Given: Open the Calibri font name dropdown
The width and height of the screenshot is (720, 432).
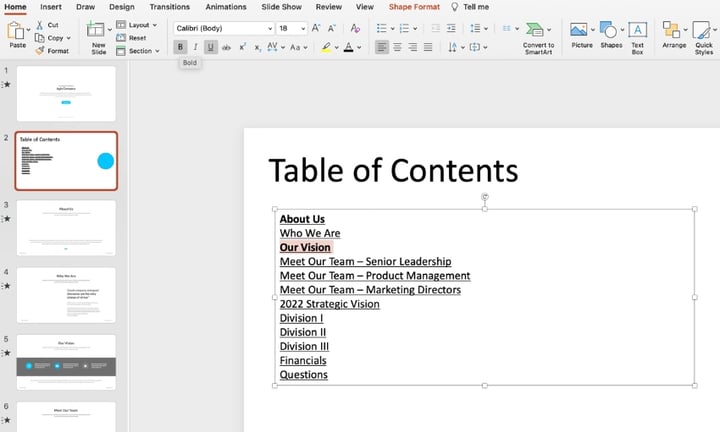Looking at the screenshot, I should (x=223, y=28).
